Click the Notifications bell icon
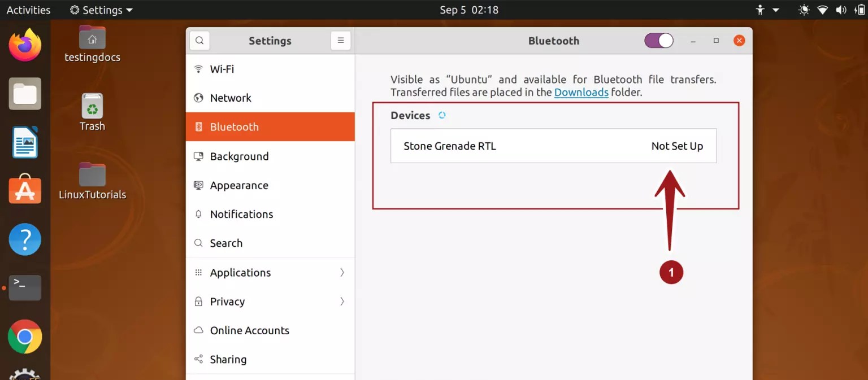Image resolution: width=868 pixels, height=380 pixels. [x=198, y=214]
